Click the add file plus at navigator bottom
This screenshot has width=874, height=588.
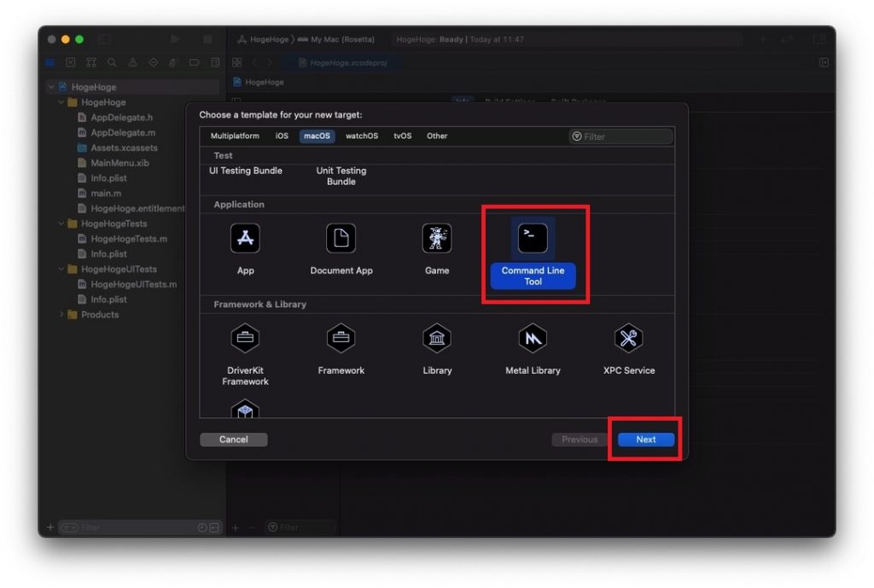(x=50, y=527)
